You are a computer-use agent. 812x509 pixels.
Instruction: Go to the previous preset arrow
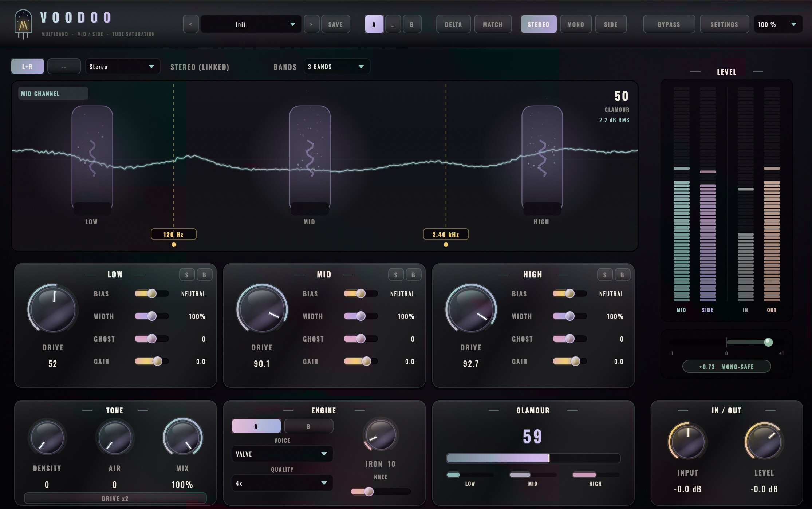tap(190, 24)
